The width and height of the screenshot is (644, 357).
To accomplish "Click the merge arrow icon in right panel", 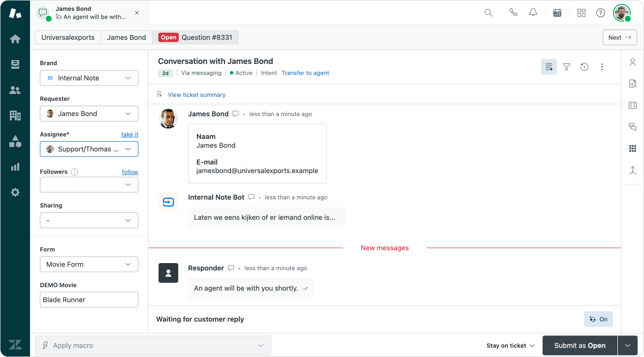I will click(x=633, y=170).
